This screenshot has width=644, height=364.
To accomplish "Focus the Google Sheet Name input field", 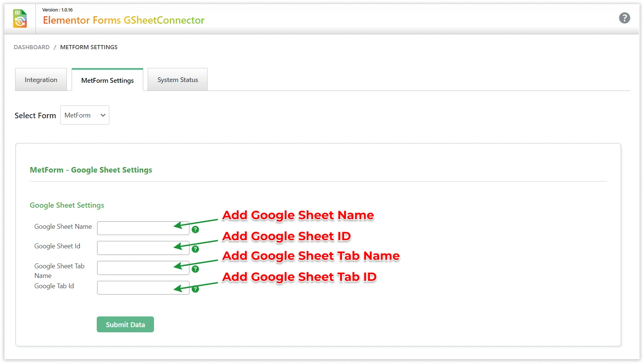I will [x=135, y=228].
